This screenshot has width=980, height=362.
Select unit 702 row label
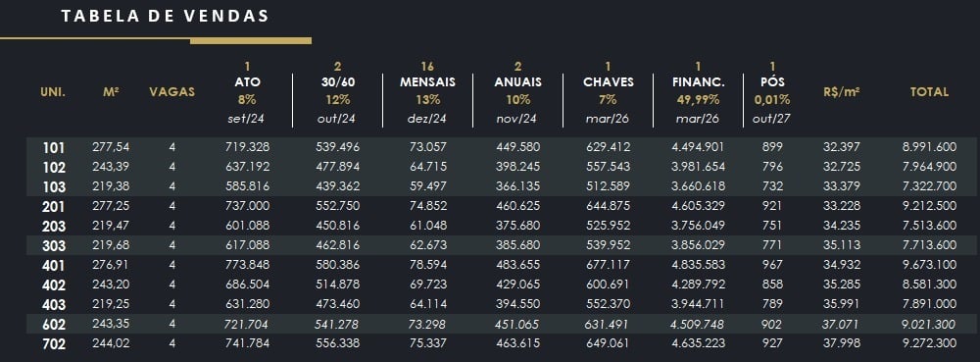click(x=54, y=344)
